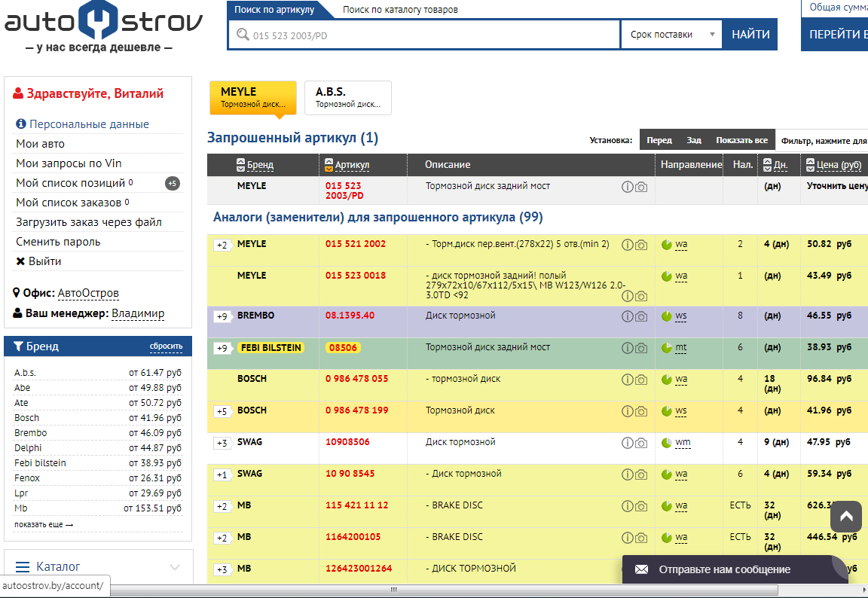The image size is (868, 598).
Task: Click green supplier rating icon in SWAG 10908506 row
Action: click(667, 443)
